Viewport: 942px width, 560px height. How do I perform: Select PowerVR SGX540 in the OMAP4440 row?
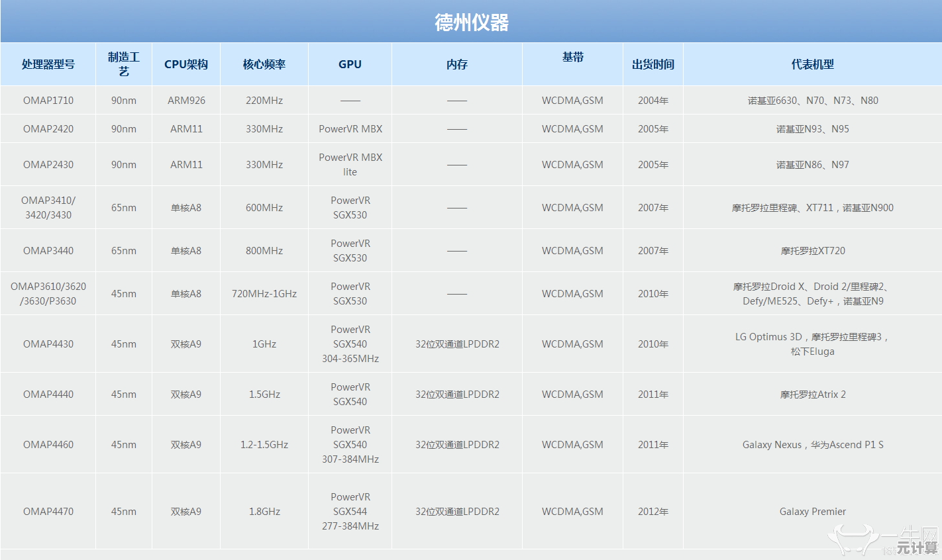pos(350,395)
